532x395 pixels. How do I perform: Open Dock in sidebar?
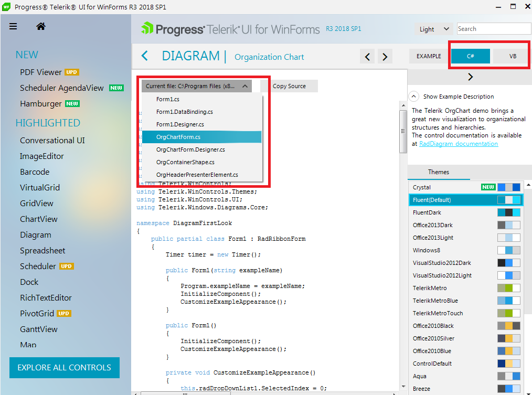(x=29, y=282)
